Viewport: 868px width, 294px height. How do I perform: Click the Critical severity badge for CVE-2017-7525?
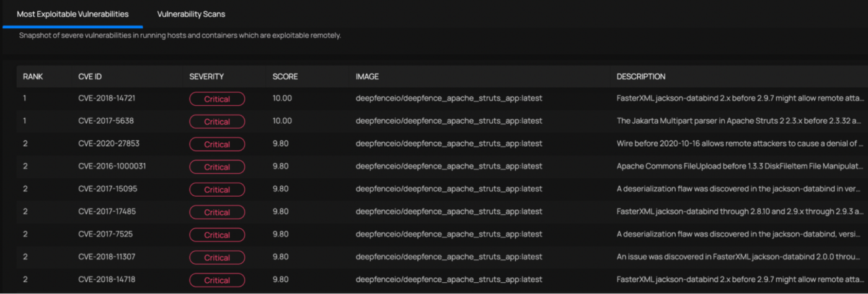[217, 235]
